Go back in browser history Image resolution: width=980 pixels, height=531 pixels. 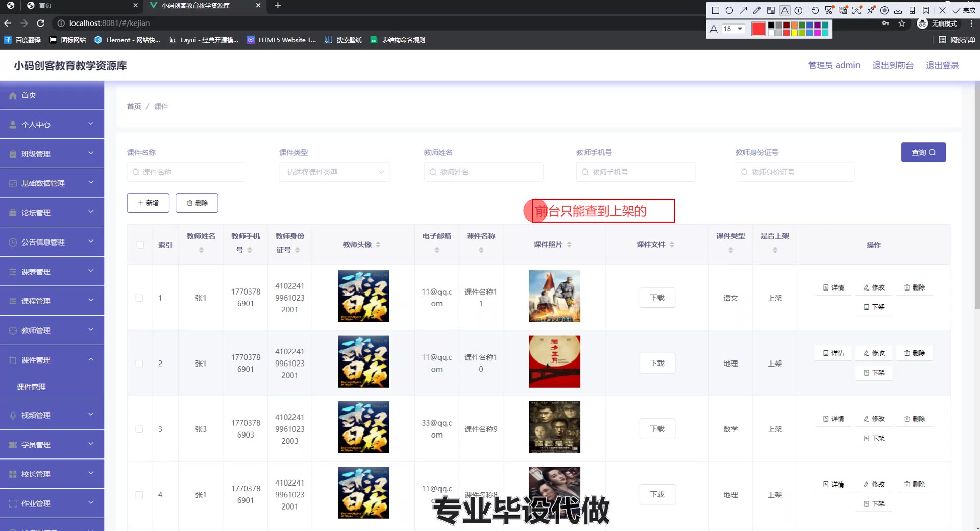pyautogui.click(x=8, y=23)
